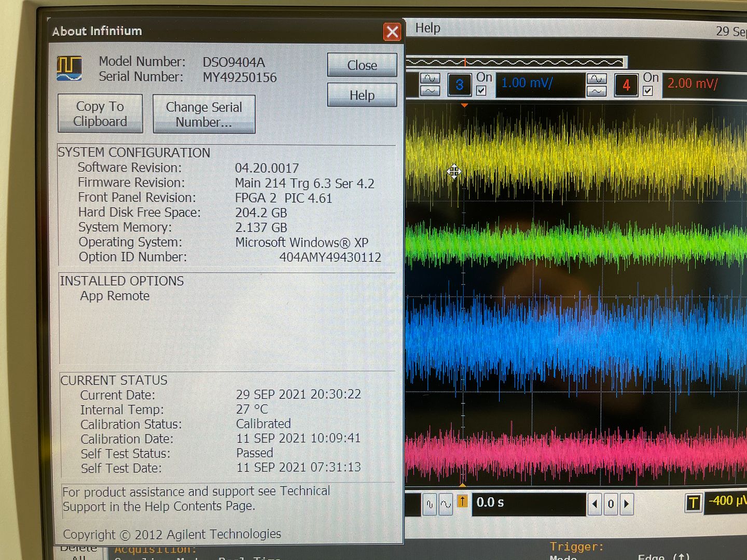Screen dimensions: 747x560
Task: Open trigger setup with the T icon
Action: point(693,502)
